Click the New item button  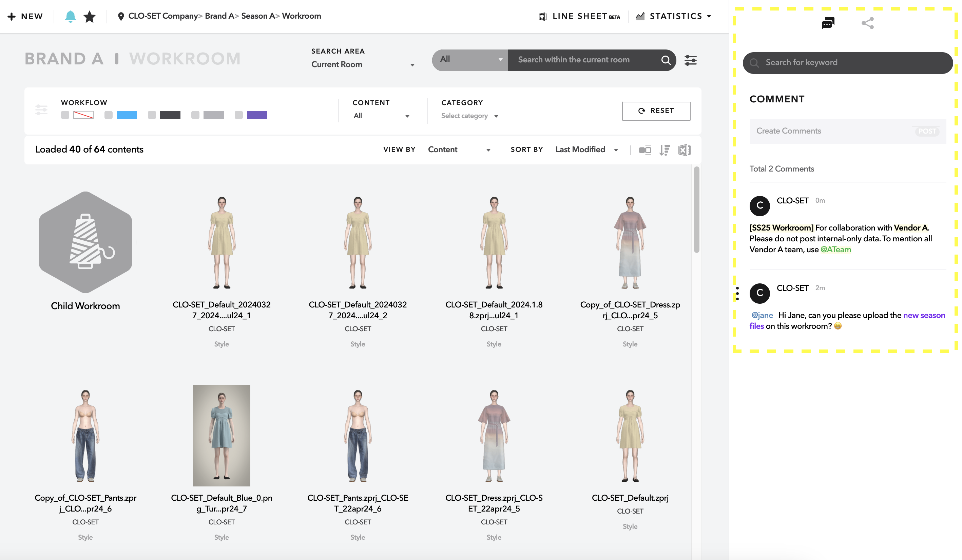[25, 16]
